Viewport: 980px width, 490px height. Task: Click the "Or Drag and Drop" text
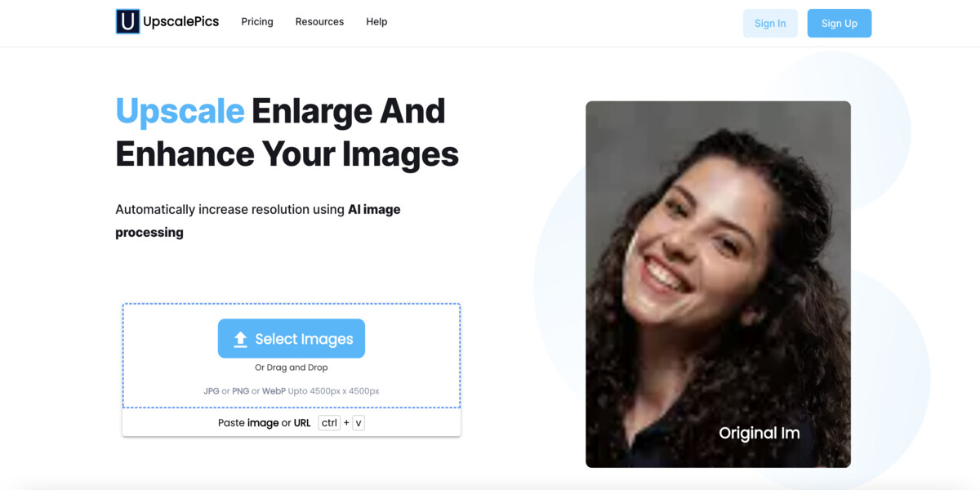pyautogui.click(x=292, y=367)
